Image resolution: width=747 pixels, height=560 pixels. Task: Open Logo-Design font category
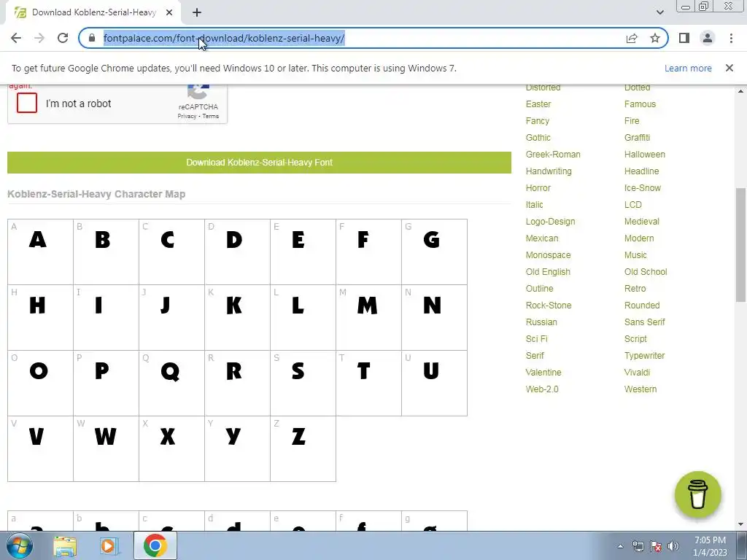tap(550, 222)
